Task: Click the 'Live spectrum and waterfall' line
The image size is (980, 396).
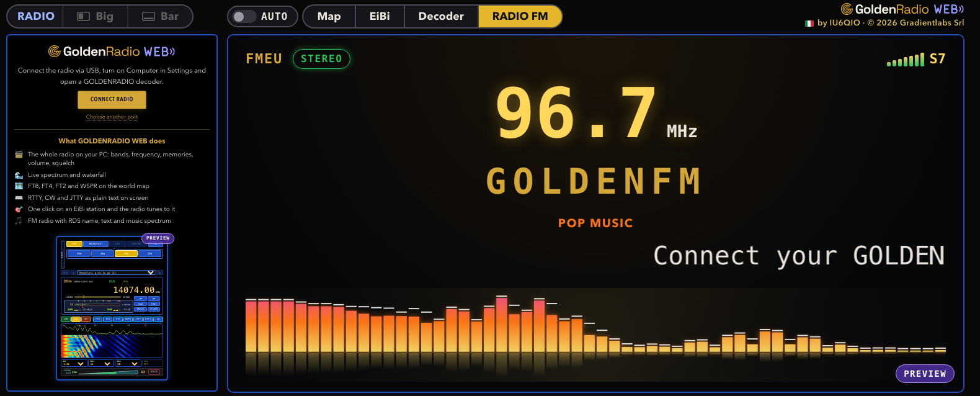Action: (x=67, y=175)
